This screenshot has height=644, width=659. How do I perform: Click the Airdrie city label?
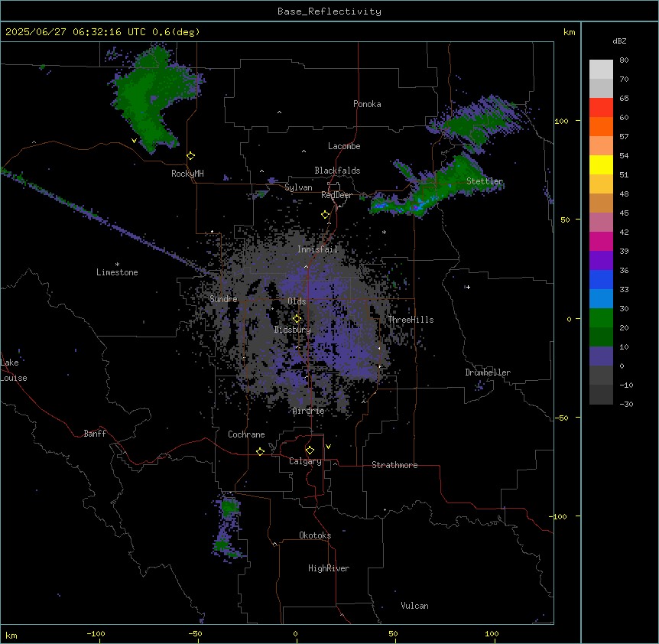point(309,411)
